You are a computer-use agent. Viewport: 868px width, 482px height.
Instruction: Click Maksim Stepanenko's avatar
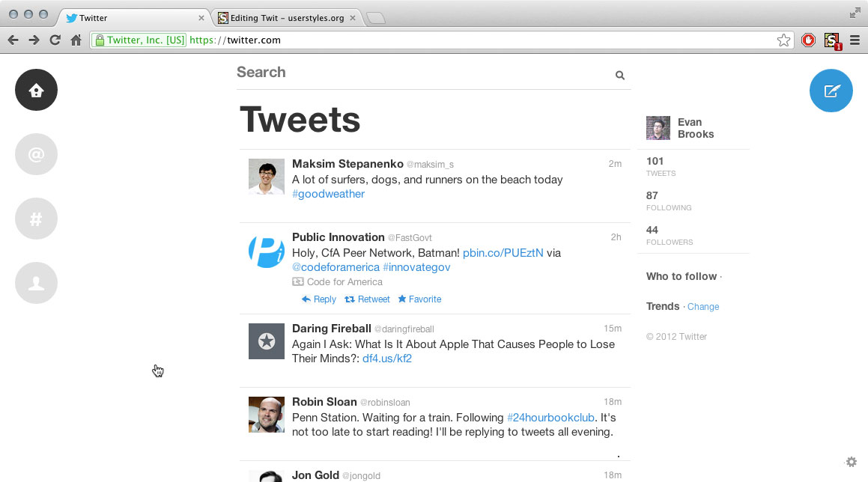point(267,177)
